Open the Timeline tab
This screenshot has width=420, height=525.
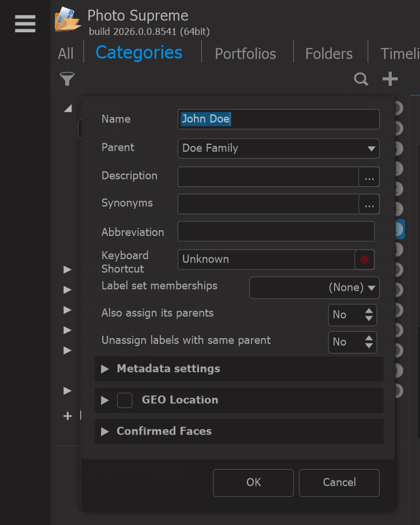tap(400, 54)
